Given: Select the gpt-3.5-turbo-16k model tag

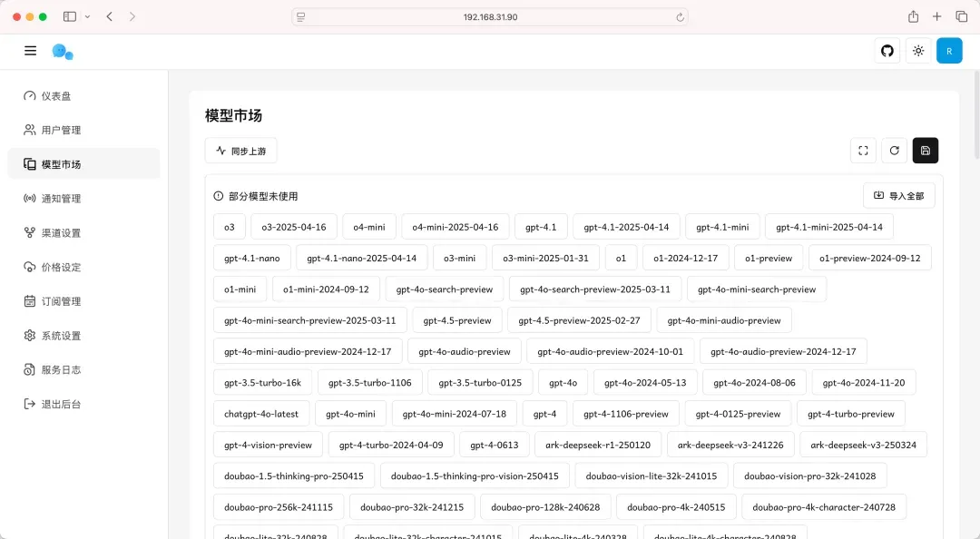Looking at the screenshot, I should (262, 382).
